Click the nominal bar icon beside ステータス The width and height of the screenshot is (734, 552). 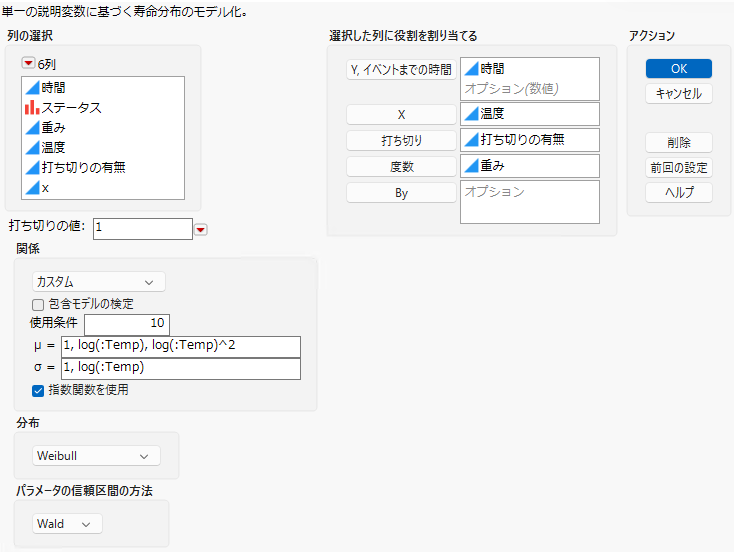pos(32,108)
